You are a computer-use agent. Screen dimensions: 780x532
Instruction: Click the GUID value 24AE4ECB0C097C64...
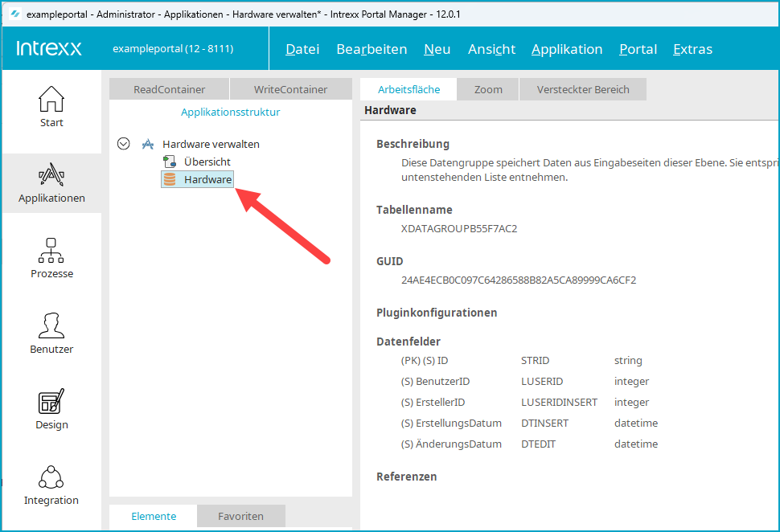[x=519, y=280]
